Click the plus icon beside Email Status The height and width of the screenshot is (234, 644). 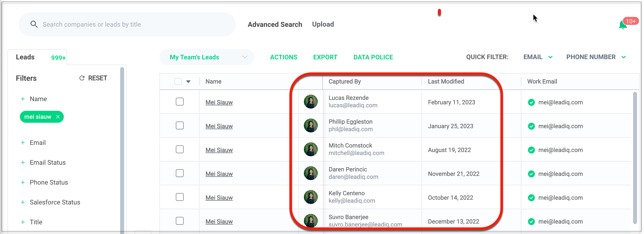[23, 162]
